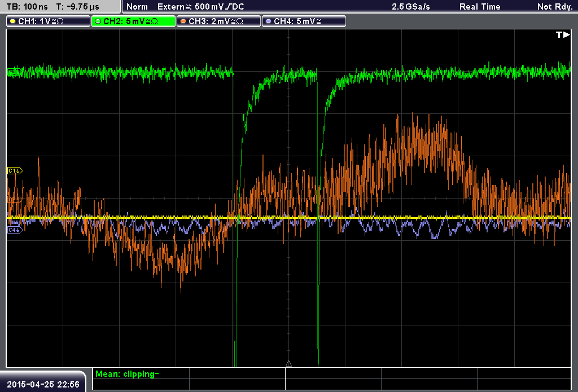Image resolution: width=578 pixels, height=392 pixels.
Task: Click the C1 yellow ground level marker
Action: point(15,170)
